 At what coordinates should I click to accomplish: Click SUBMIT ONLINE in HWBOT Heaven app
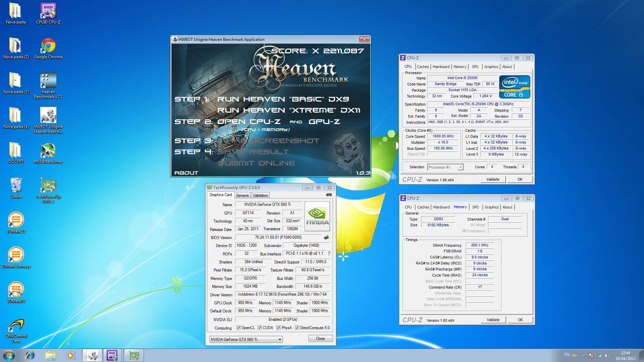click(256, 163)
